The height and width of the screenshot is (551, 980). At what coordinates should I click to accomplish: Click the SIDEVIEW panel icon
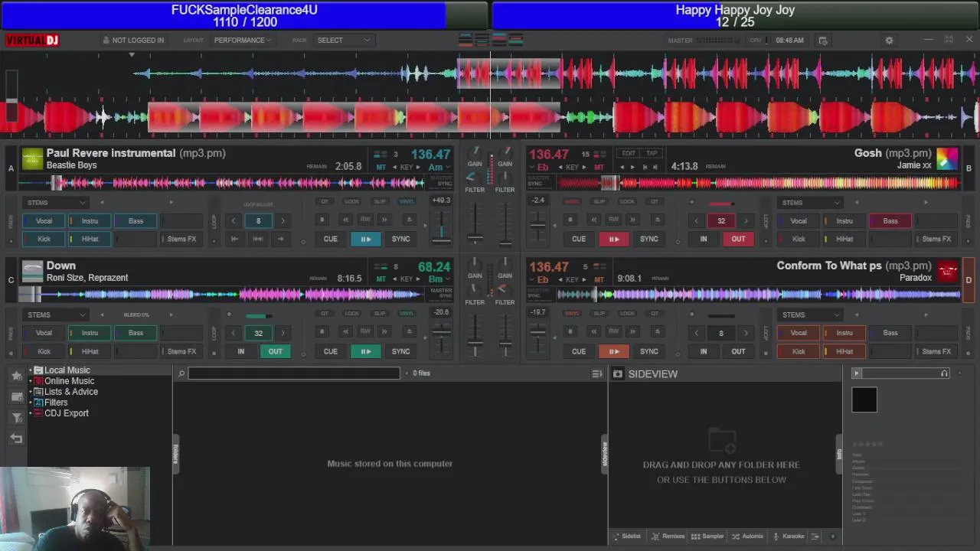[x=618, y=373]
